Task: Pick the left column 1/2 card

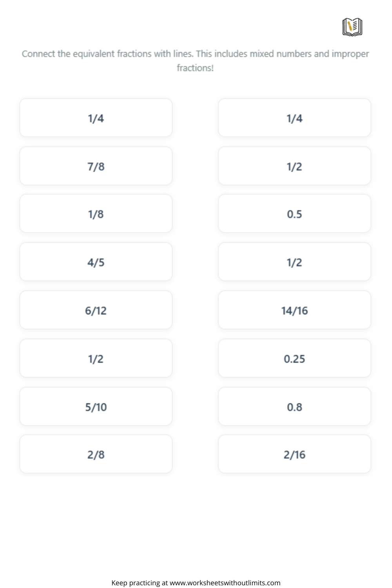Action: coord(96,358)
